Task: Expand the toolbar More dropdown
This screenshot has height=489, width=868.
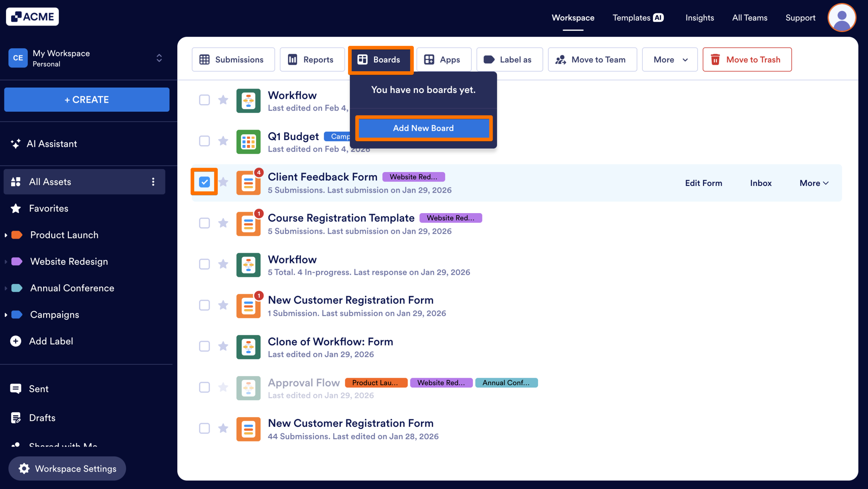Action: (670, 60)
